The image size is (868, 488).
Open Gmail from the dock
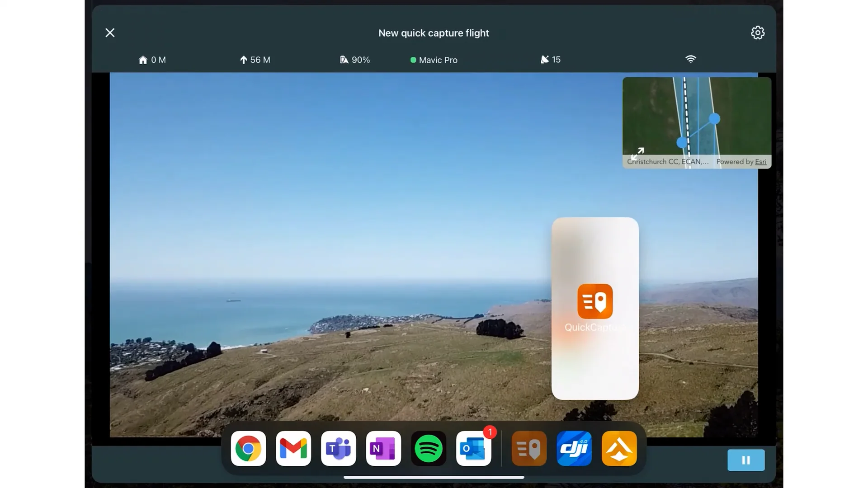click(293, 449)
